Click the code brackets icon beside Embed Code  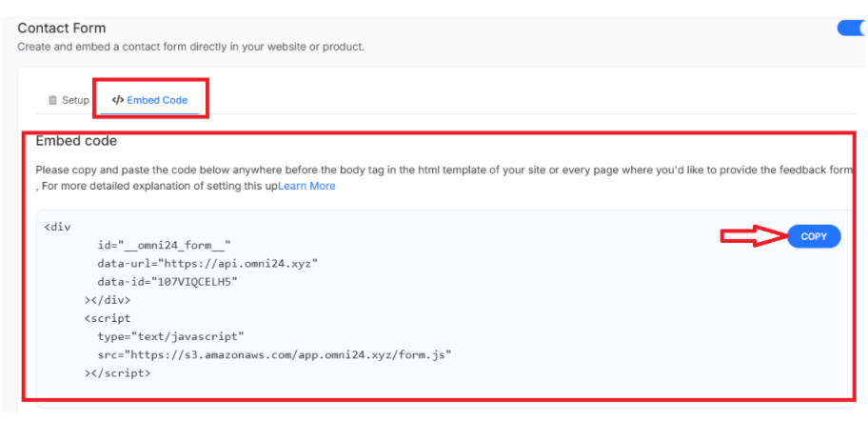pos(117,100)
